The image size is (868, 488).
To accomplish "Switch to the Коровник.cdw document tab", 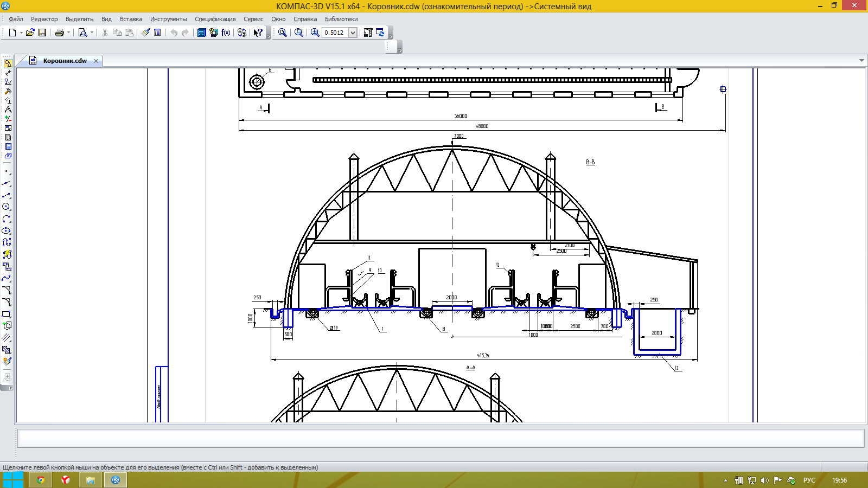I will [x=65, y=61].
